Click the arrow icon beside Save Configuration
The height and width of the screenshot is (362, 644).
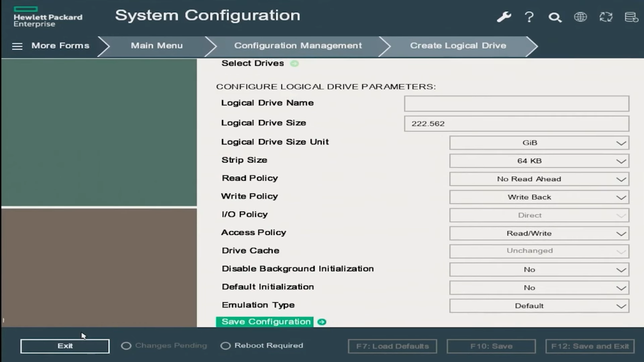coord(322,322)
